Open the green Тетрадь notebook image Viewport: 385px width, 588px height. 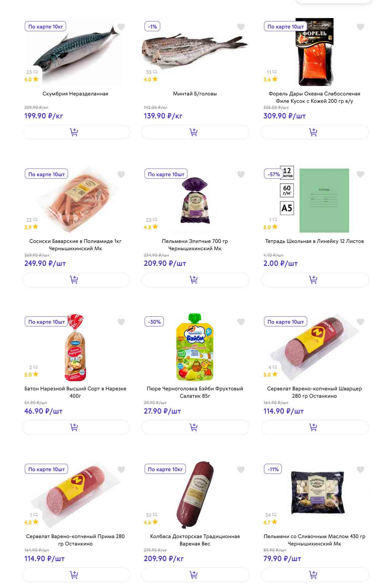[324, 200]
